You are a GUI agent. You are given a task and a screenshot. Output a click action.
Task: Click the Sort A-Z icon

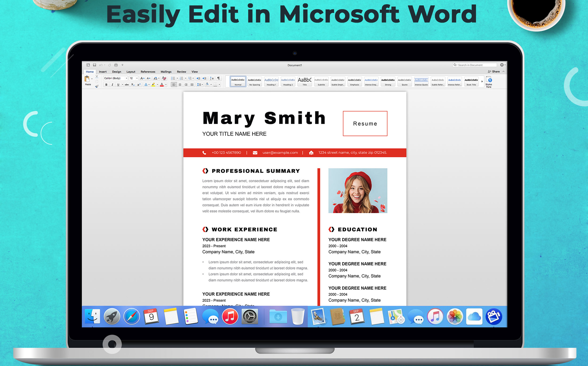coord(212,78)
